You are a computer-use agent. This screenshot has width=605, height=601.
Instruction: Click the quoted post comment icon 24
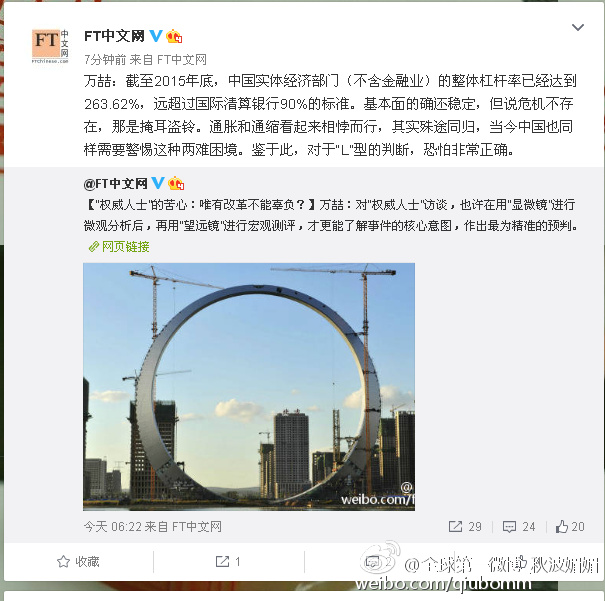(519, 527)
